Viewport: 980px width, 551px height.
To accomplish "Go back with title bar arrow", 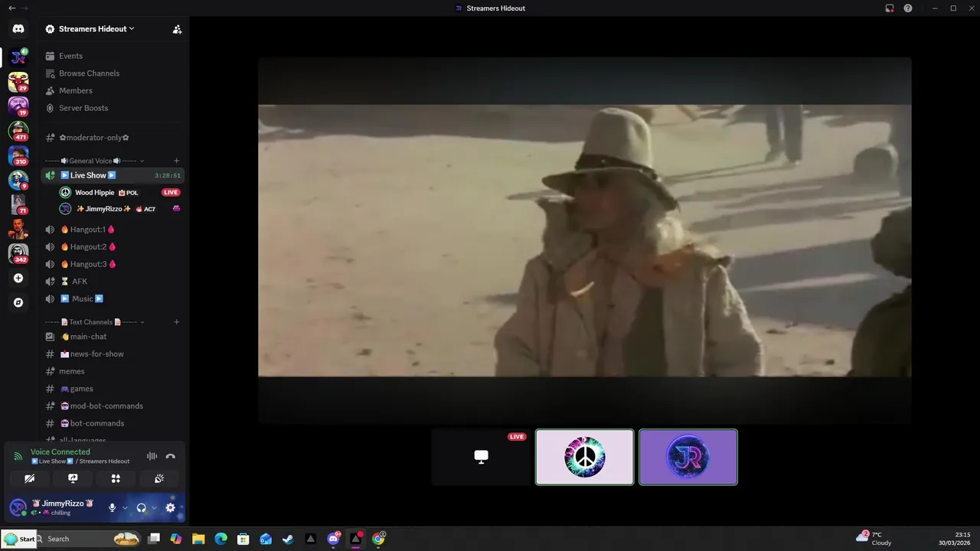I will click(11, 8).
